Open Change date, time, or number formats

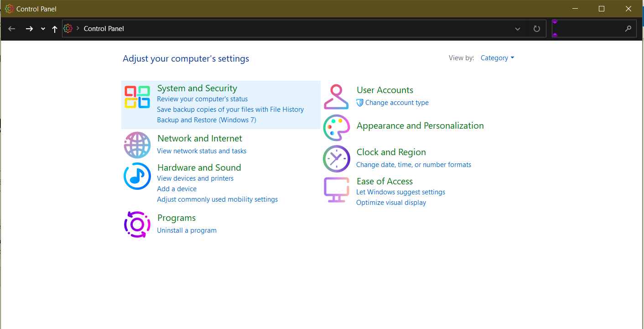tap(414, 165)
